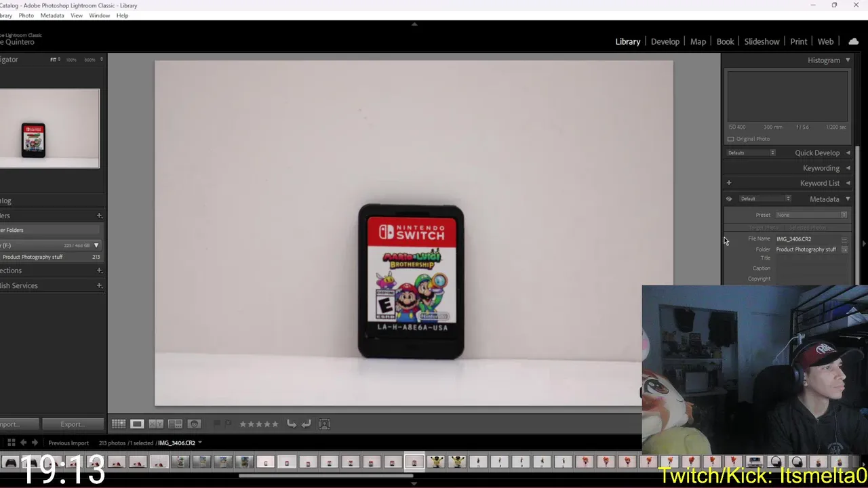Open the Metadata view Default dropdown
The image size is (868, 488).
pyautogui.click(x=765, y=199)
